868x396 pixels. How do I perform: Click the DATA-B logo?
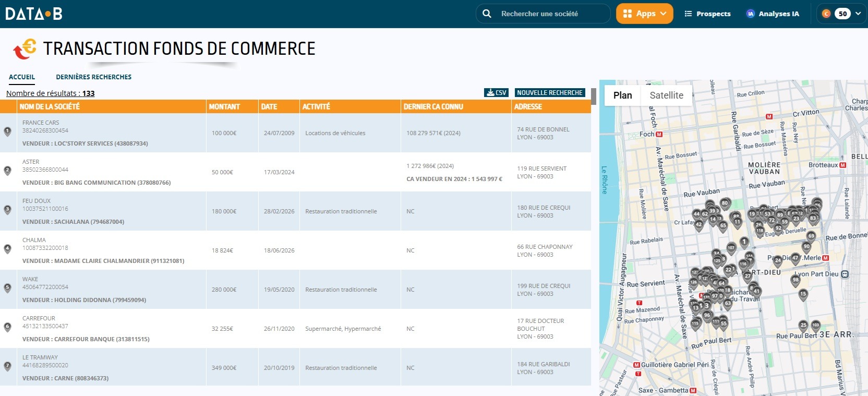[x=34, y=14]
